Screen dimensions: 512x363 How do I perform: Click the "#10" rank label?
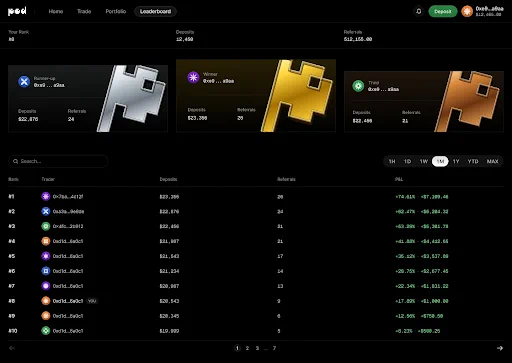pos(13,331)
